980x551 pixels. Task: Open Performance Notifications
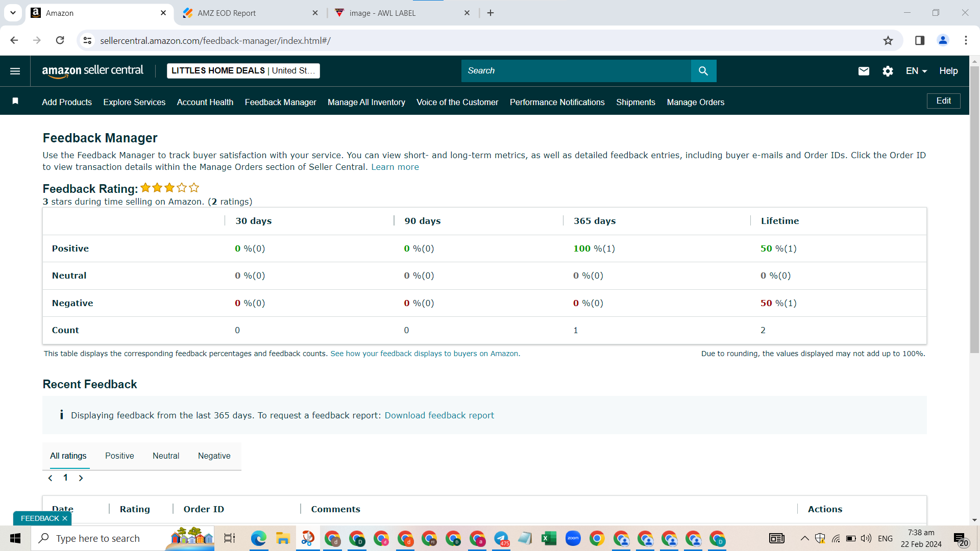click(557, 102)
